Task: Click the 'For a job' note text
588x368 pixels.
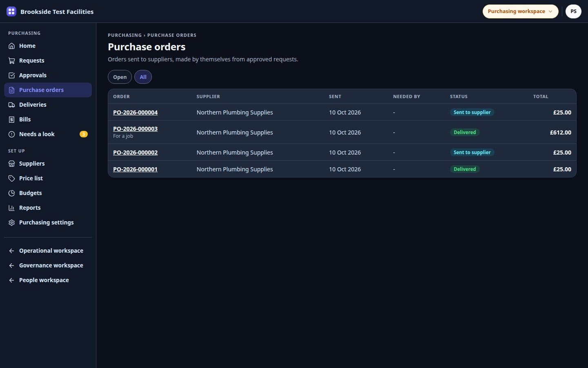Action: [123, 136]
